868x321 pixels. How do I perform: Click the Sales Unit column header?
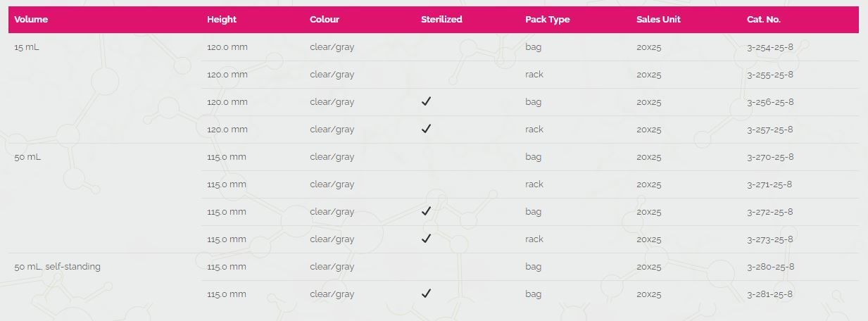click(x=659, y=20)
